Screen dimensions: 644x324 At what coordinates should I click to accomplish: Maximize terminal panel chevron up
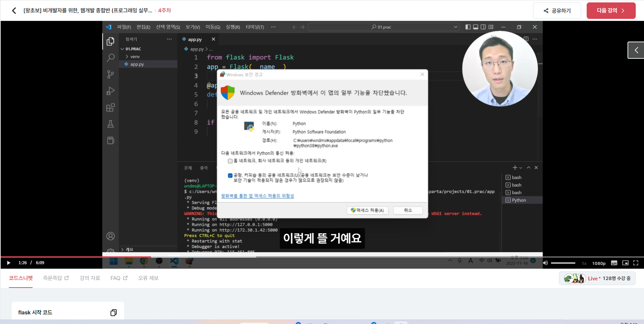(x=529, y=168)
